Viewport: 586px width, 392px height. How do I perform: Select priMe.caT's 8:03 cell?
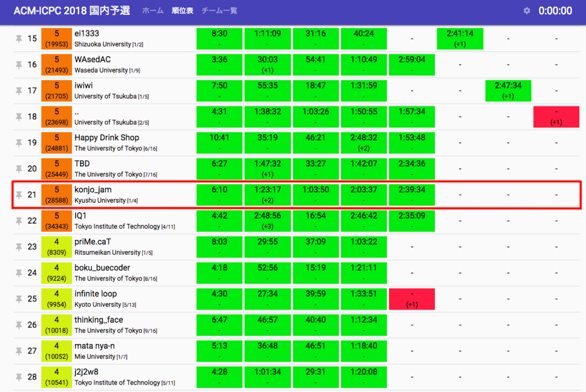tap(219, 247)
